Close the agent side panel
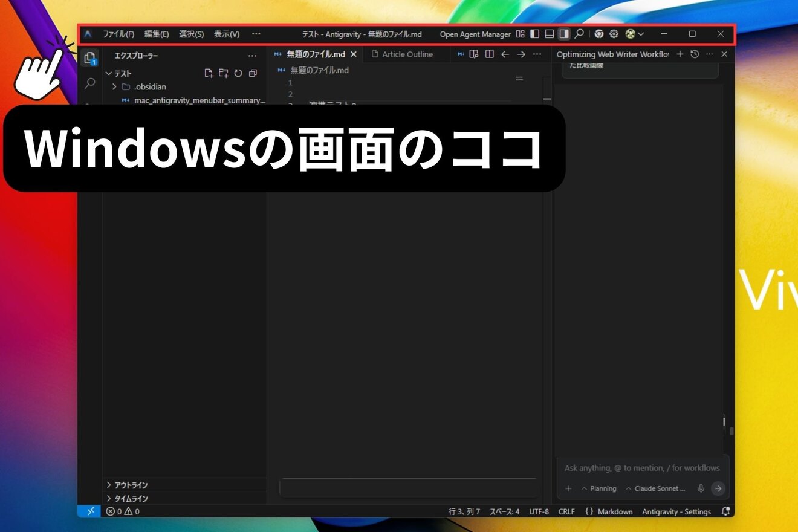This screenshot has height=532, width=798. click(724, 54)
